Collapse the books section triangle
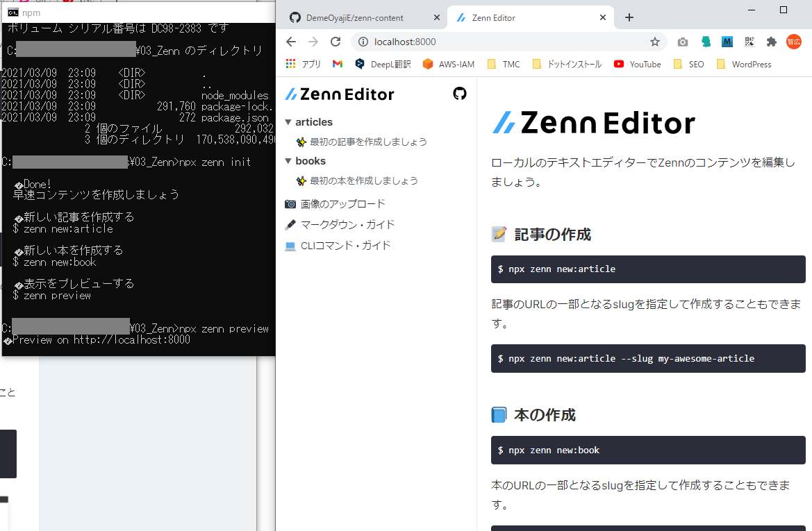Image resolution: width=812 pixels, height=531 pixels. (x=288, y=161)
